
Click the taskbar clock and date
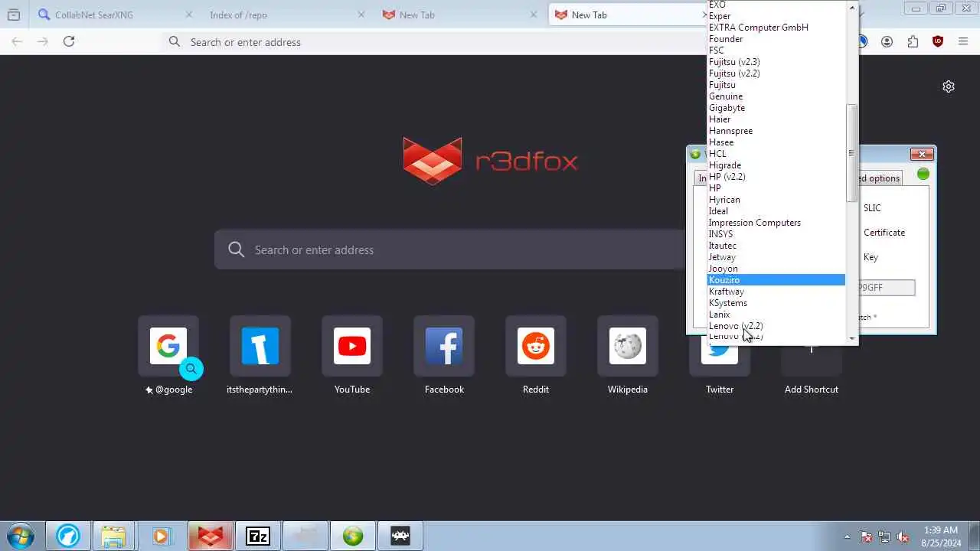click(941, 536)
